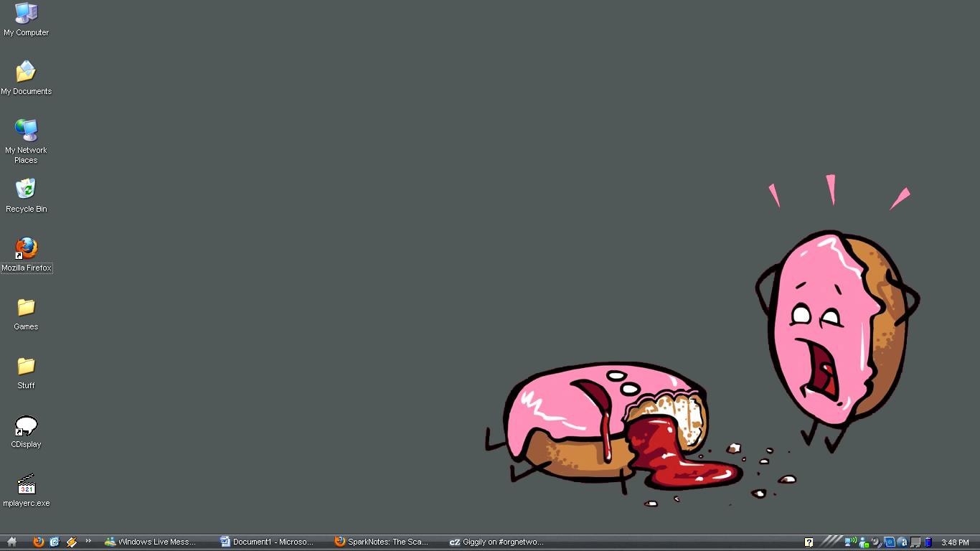The width and height of the screenshot is (980, 551).
Task: Select the My Computer desktop icon
Action: pos(26,14)
